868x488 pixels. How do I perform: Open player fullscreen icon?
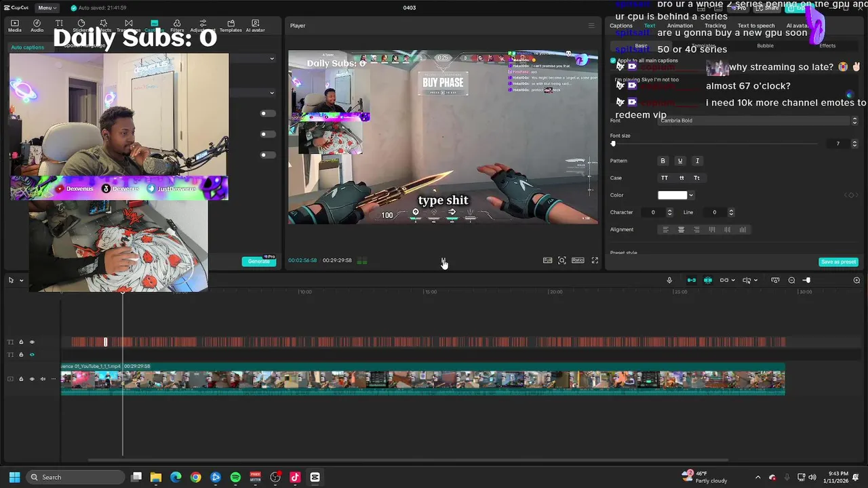click(595, 260)
